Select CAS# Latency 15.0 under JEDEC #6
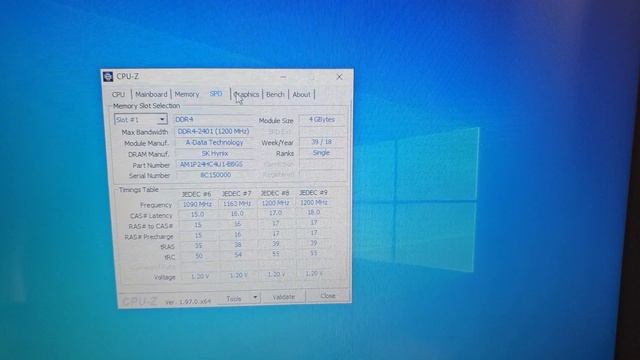 [197, 214]
